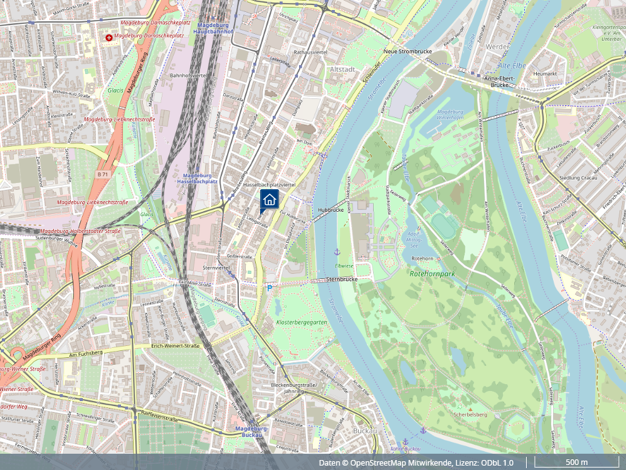Click the blue parking P icon

[x=269, y=288]
